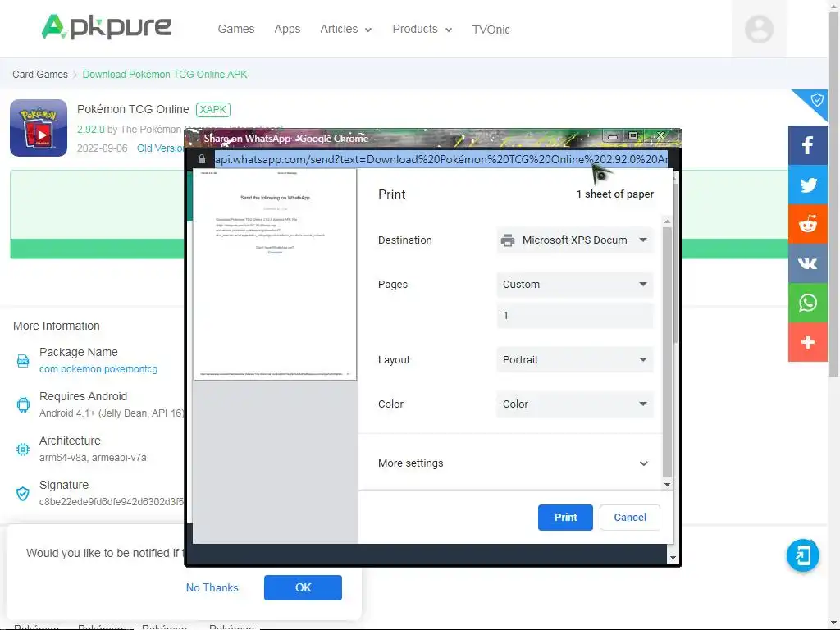Click the version 2.92.0 text
The image size is (840, 630).
[90, 129]
